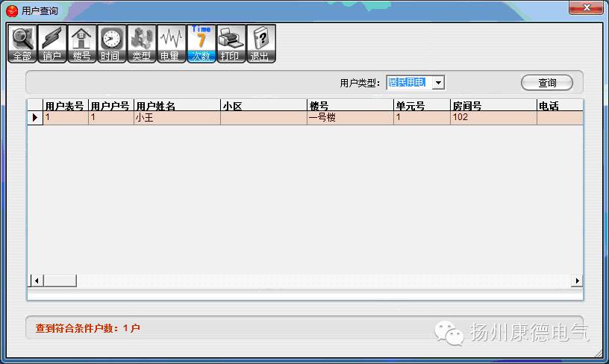
Task: Open the 楼号 building query icon
Action: 82,43
